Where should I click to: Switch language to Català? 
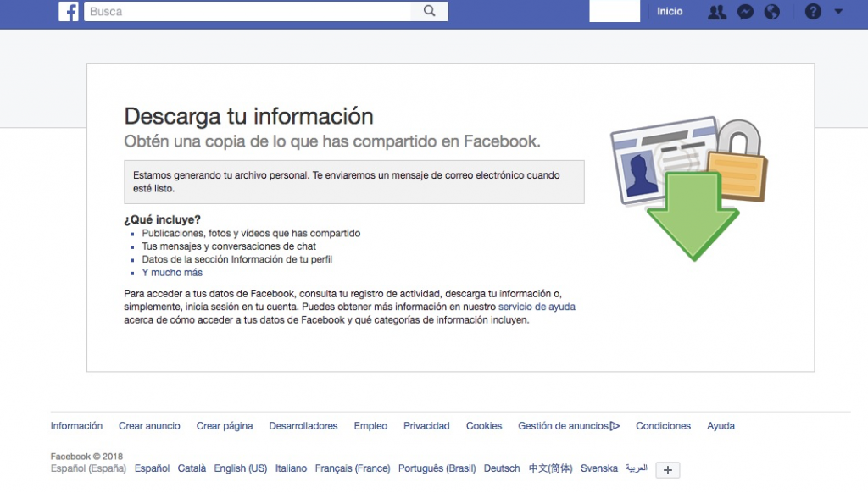[x=192, y=468]
